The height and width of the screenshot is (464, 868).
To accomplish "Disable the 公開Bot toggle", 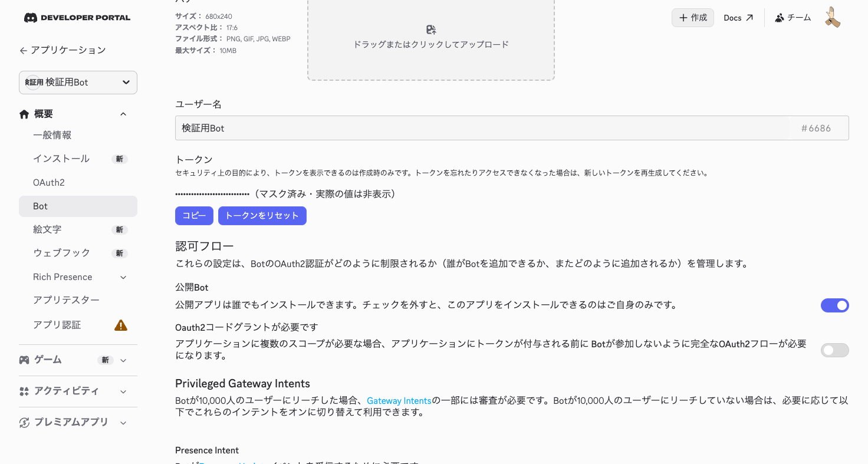I will [x=835, y=305].
